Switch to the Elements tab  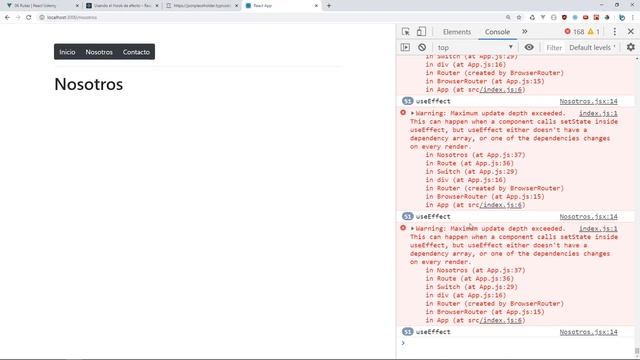point(457,32)
